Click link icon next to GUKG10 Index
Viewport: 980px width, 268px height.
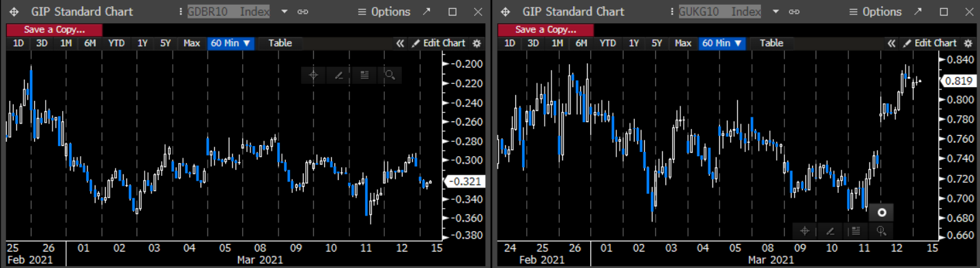tap(795, 12)
